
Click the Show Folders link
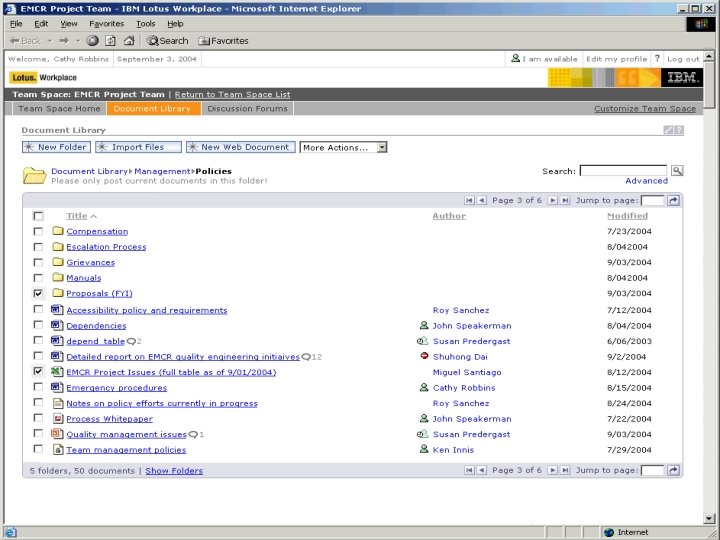[174, 471]
